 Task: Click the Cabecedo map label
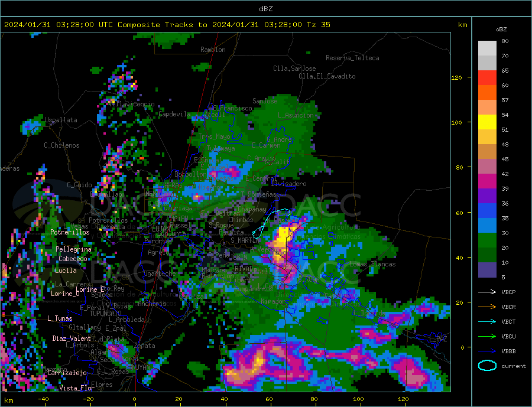[x=73, y=259]
